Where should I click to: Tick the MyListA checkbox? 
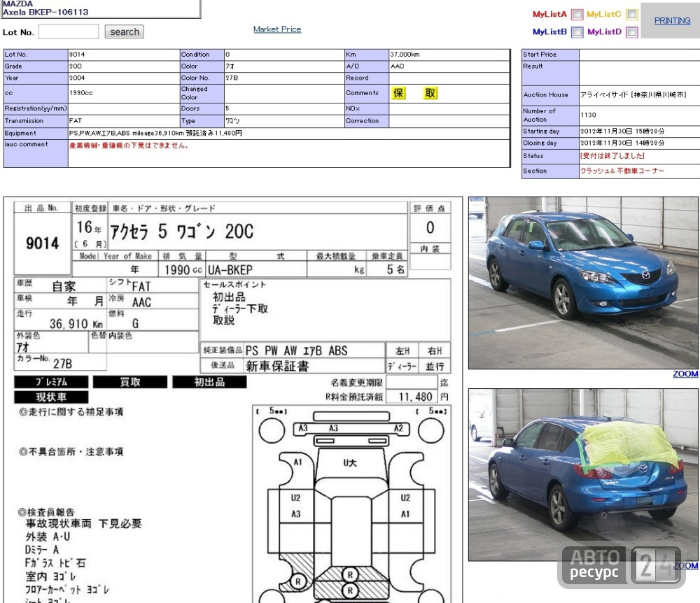[x=577, y=14]
